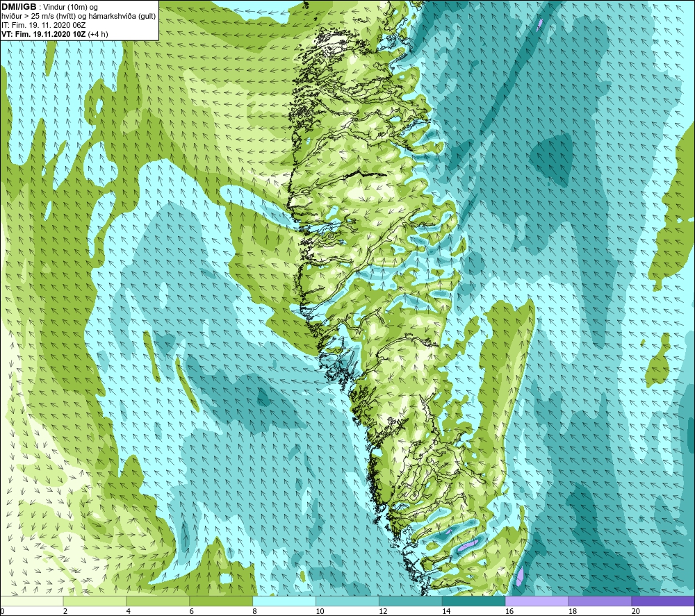The image size is (695, 616).
Task: Click the legend tick label '2'
Action: pyautogui.click(x=65, y=611)
